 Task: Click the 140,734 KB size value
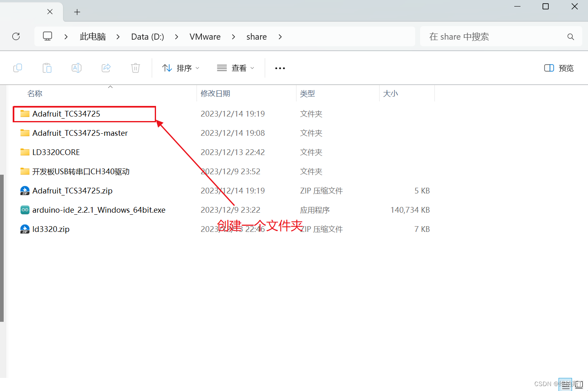pos(410,210)
